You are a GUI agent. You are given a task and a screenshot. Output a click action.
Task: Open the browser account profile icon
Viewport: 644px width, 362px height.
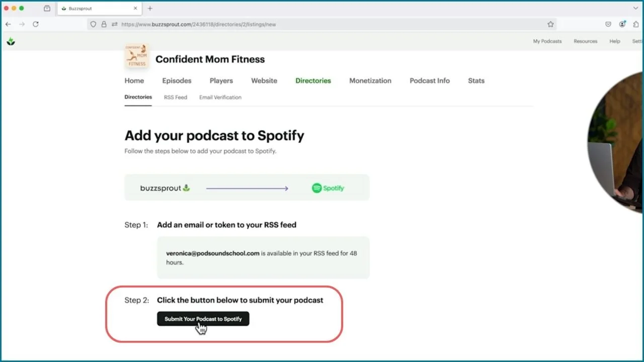pos(622,24)
